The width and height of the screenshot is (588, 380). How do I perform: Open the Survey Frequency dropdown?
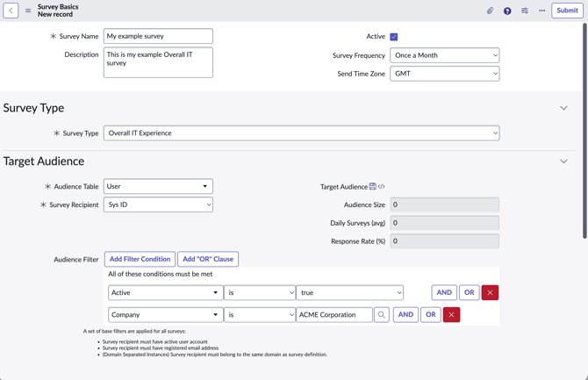[x=444, y=55]
